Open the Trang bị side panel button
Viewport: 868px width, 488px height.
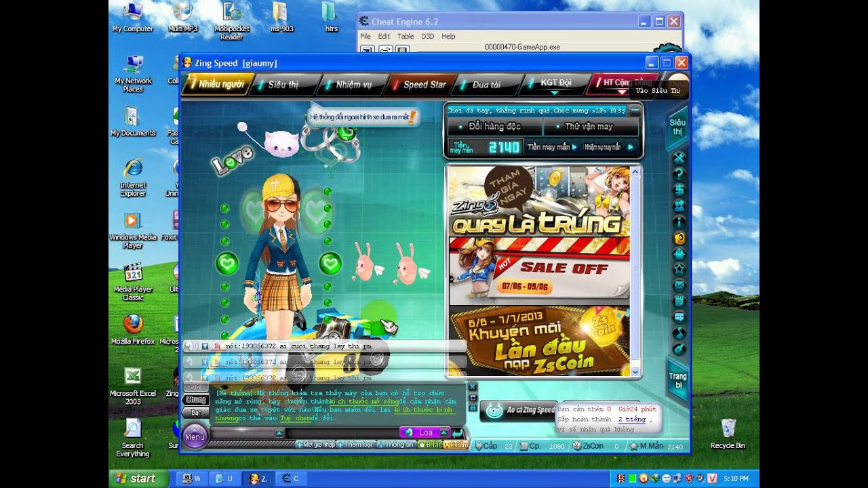pyautogui.click(x=677, y=381)
